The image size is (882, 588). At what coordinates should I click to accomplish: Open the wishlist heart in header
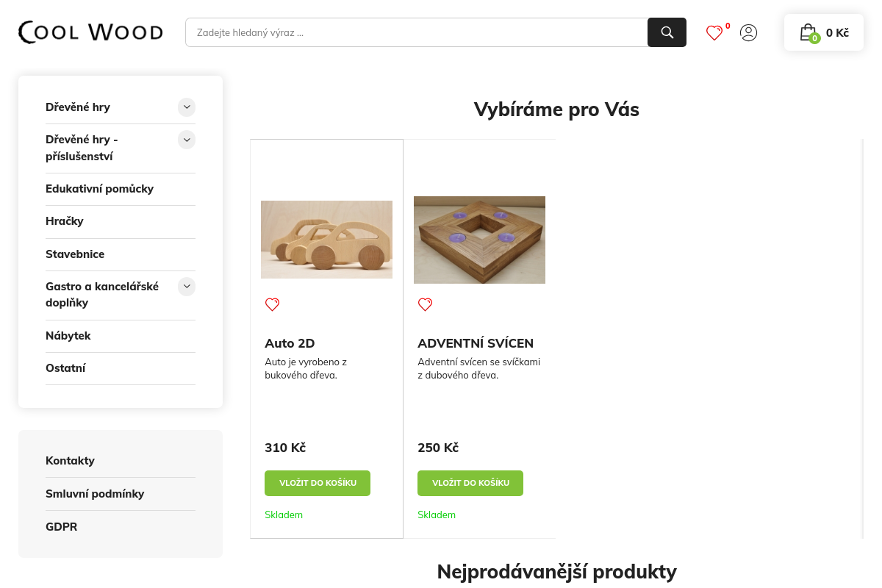[714, 33]
